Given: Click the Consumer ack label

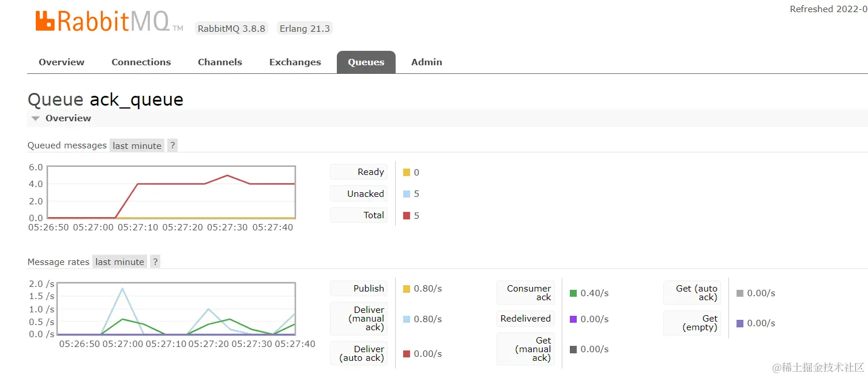Looking at the screenshot, I should pyautogui.click(x=525, y=293).
